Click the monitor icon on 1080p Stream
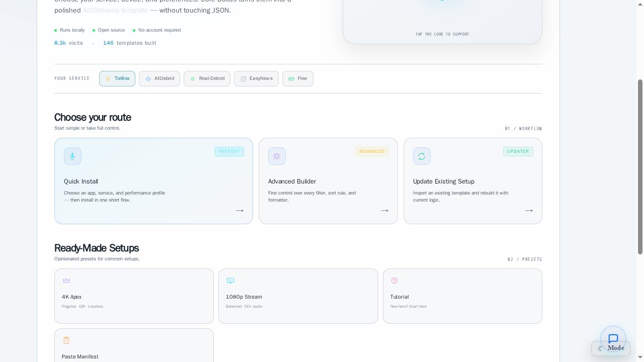 pos(230,281)
